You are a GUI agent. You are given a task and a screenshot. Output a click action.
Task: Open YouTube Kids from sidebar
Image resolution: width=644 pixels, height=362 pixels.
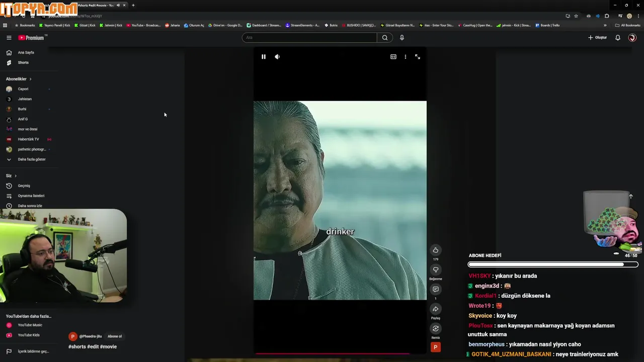coord(28,335)
